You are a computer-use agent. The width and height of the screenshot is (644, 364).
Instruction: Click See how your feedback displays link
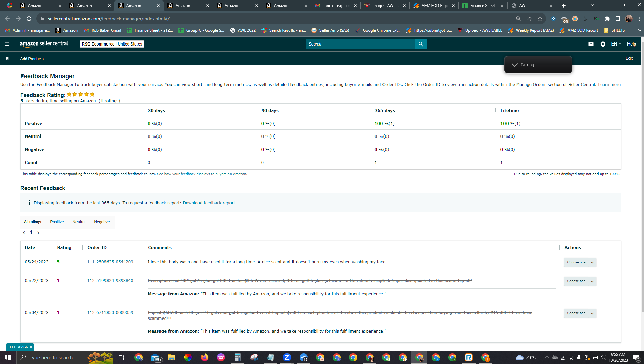click(x=202, y=174)
